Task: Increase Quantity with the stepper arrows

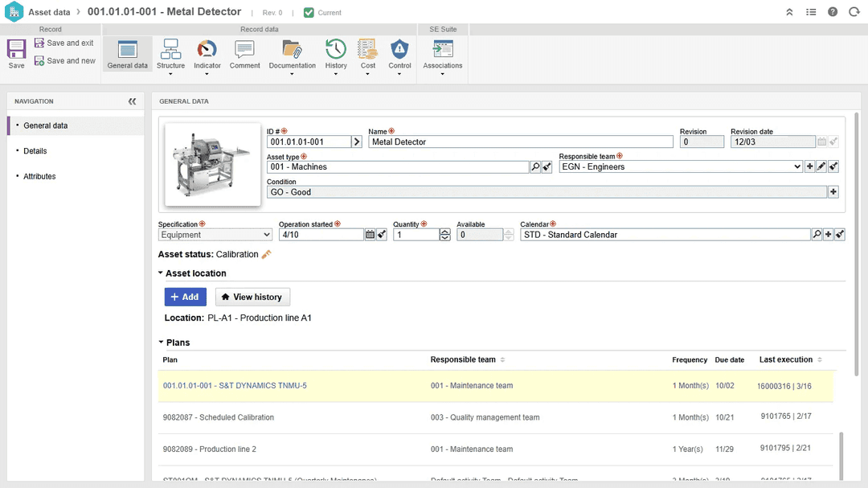Action: pyautogui.click(x=445, y=232)
